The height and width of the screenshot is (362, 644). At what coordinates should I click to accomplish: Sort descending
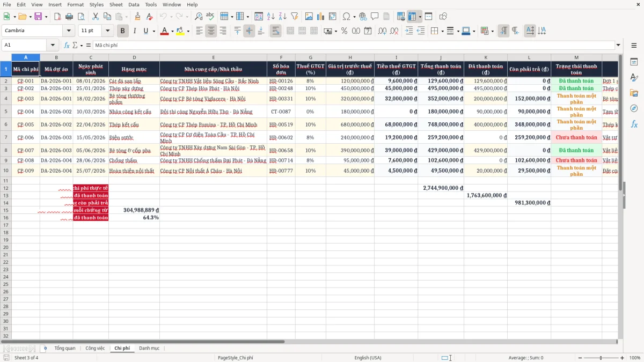pos(283,17)
